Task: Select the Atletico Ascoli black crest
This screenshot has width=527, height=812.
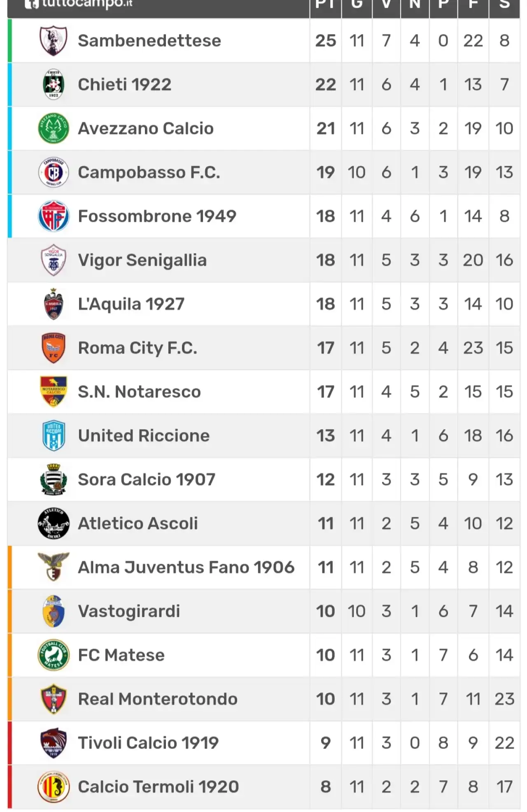Action: click(x=54, y=523)
